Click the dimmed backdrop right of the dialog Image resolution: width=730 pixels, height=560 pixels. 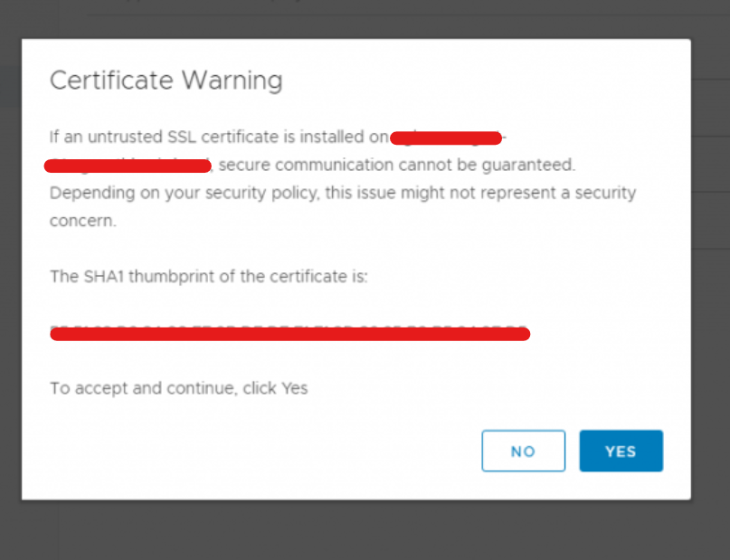coord(711,280)
